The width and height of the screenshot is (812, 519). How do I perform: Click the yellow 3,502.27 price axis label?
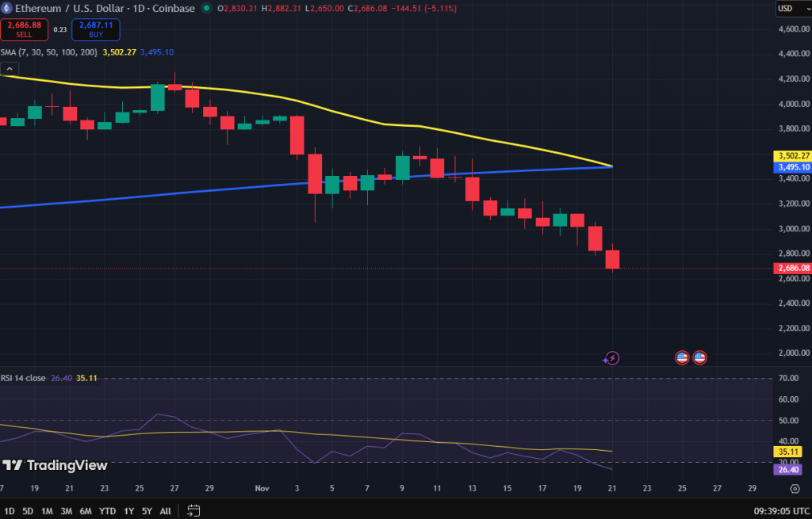pyautogui.click(x=792, y=156)
